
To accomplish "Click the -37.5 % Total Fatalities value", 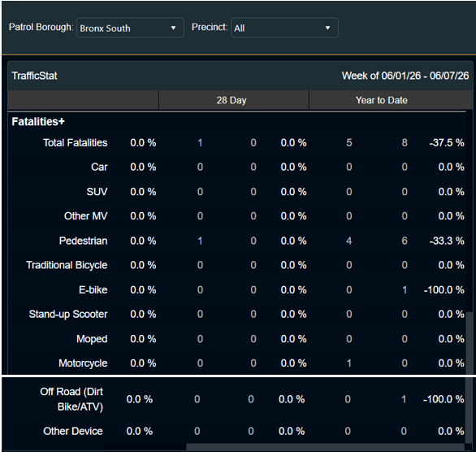I will [447, 143].
